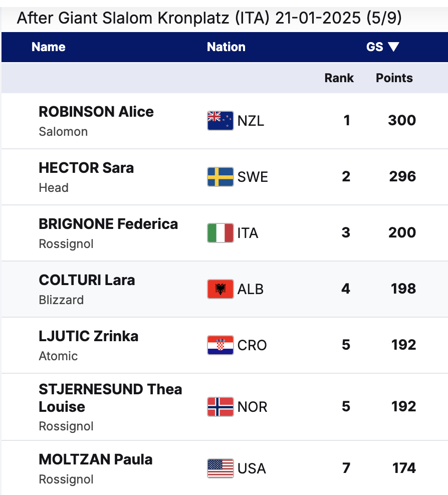Click the Giant Slalom Kronplatz heading

(x=209, y=19)
